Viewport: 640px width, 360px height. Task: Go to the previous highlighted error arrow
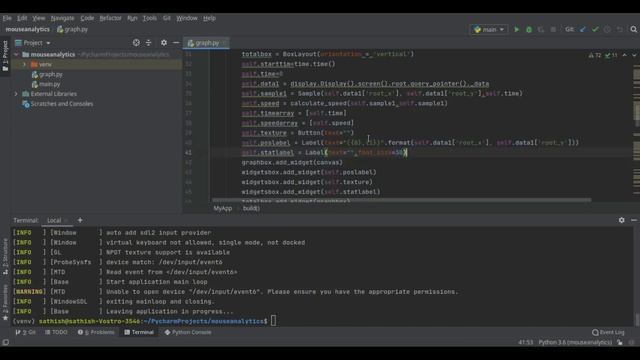(624, 55)
